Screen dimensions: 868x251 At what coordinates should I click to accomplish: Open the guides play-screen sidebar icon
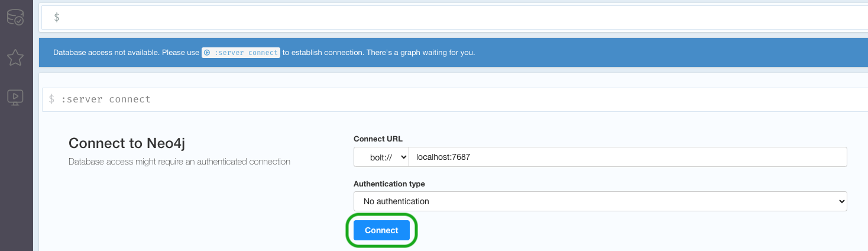15,97
